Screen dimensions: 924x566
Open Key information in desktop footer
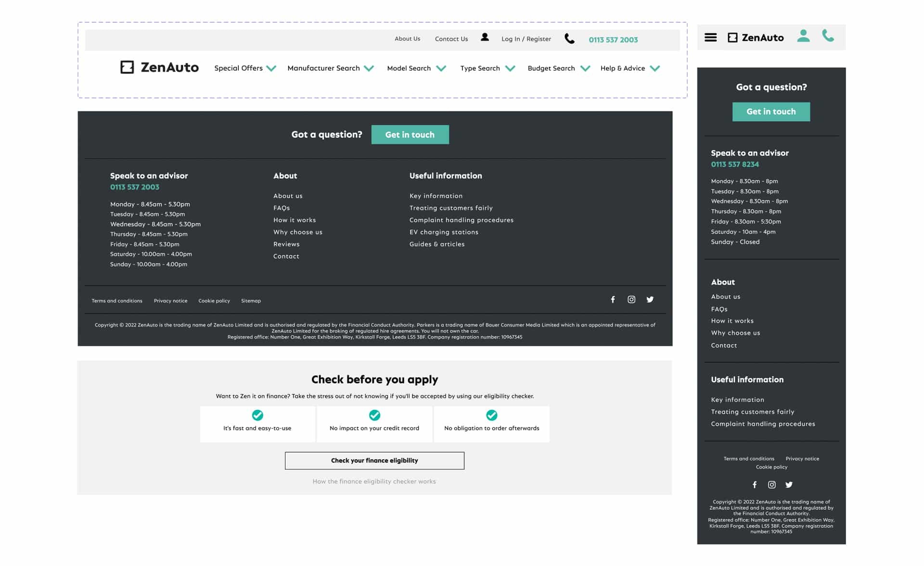(x=436, y=196)
